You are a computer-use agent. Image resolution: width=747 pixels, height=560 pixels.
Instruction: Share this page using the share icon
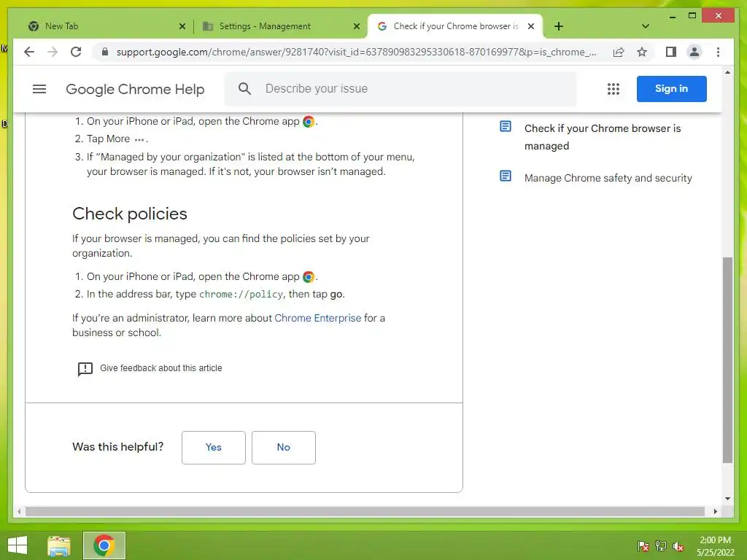pos(619,52)
